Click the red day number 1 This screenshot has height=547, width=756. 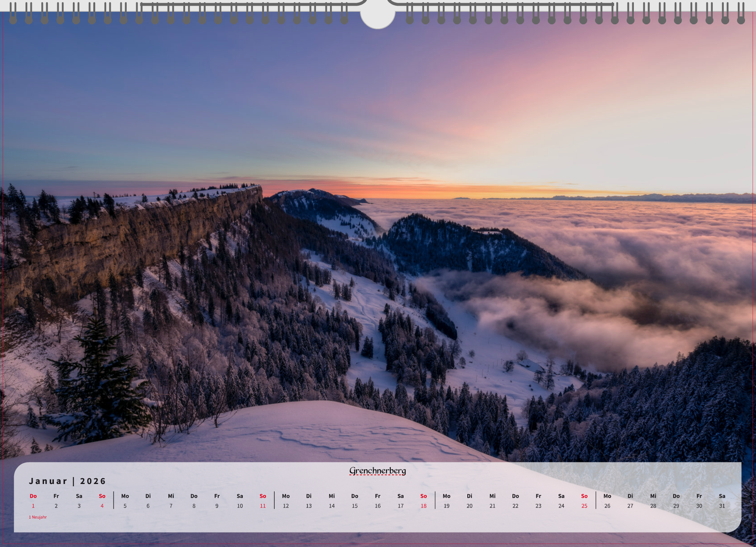pos(33,506)
